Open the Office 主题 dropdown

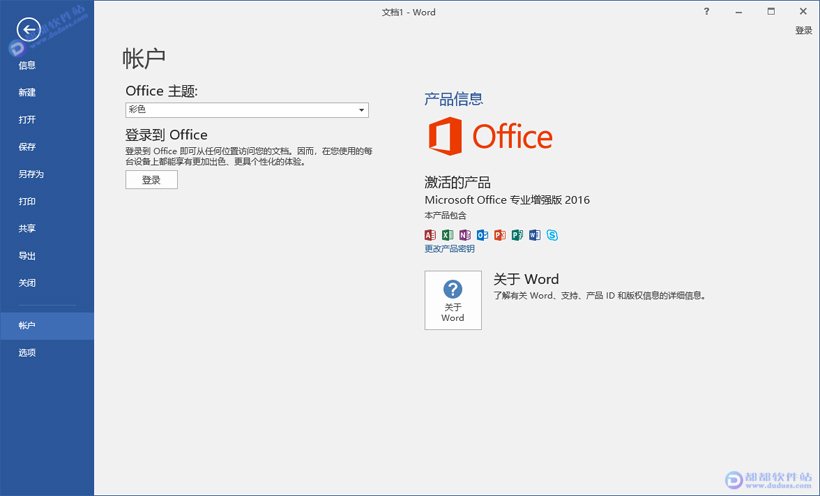pyautogui.click(x=247, y=110)
